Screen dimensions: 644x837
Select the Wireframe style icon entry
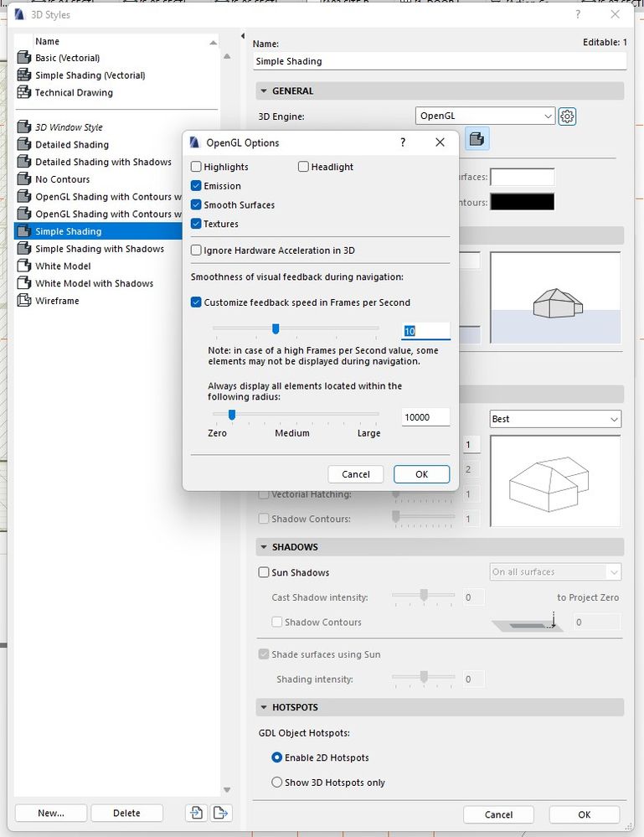24,301
